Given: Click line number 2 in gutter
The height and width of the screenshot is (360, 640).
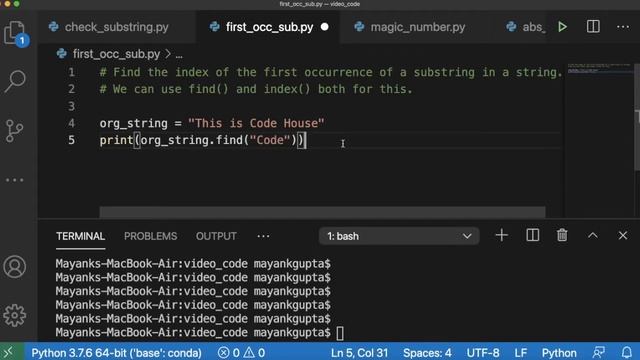Looking at the screenshot, I should coord(71,89).
